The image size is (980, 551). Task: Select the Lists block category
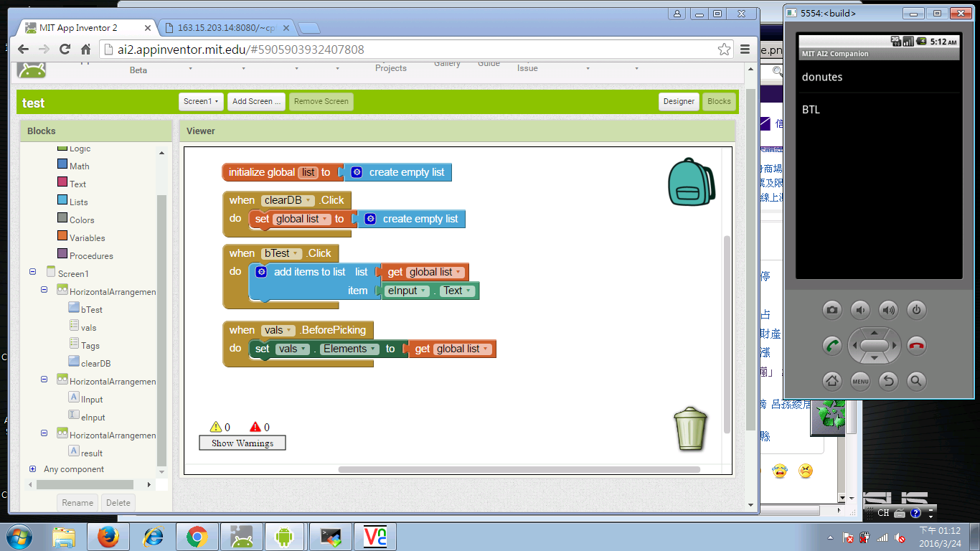pos(78,202)
